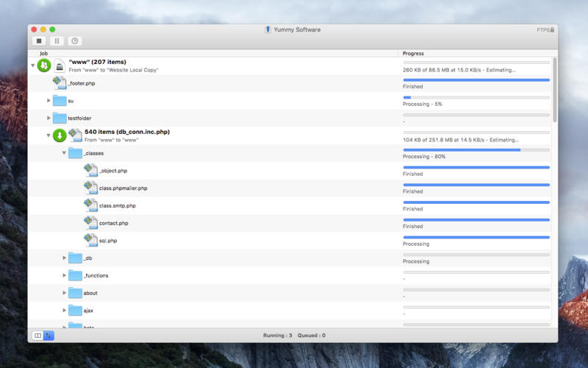Image resolution: width=588 pixels, height=368 pixels.
Task: Collapse the "www" (207 items) job
Action: point(33,66)
